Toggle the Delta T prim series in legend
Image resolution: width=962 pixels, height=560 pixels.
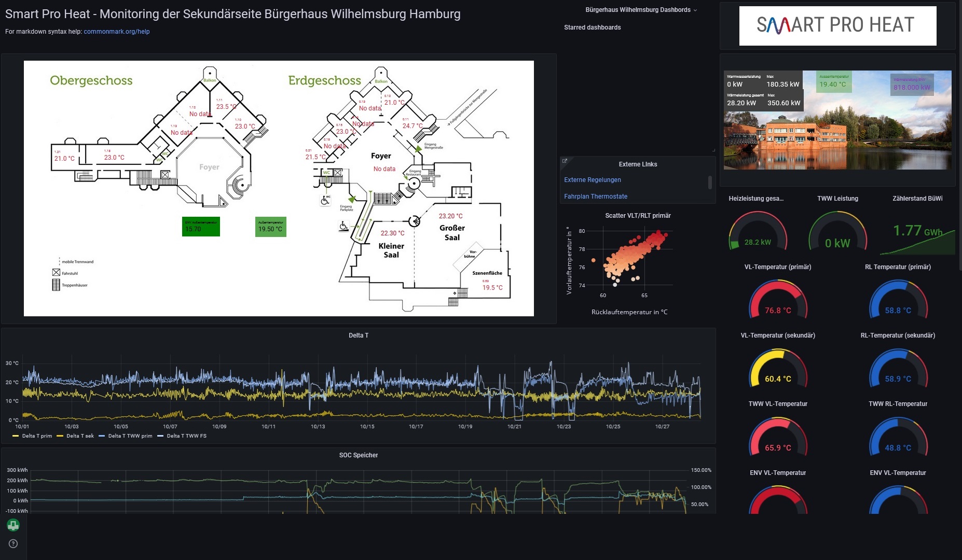(x=37, y=436)
